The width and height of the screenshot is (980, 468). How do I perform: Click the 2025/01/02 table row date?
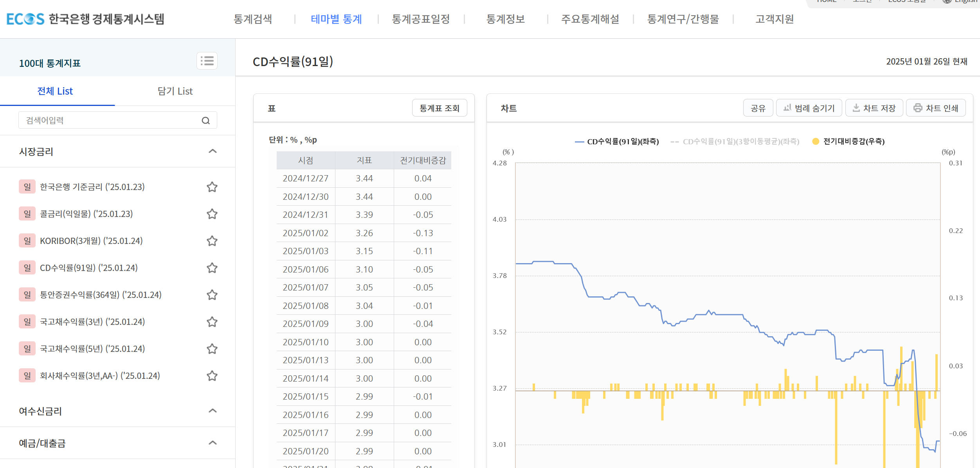pos(306,233)
